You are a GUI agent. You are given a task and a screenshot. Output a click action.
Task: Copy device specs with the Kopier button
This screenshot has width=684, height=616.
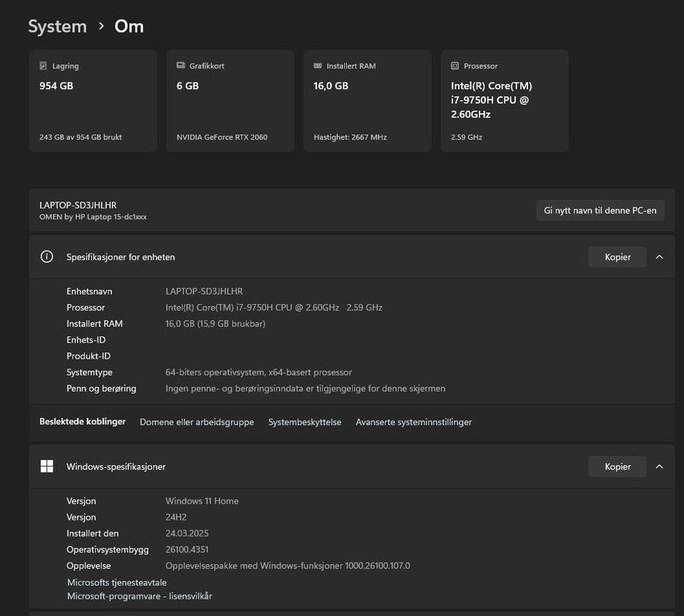pyautogui.click(x=617, y=257)
